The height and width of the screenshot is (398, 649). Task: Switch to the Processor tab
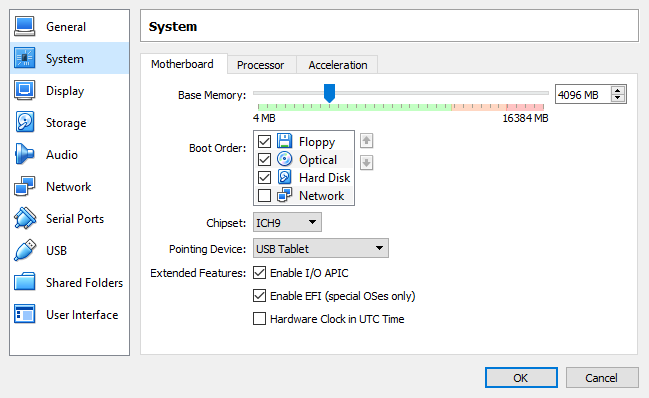click(260, 65)
